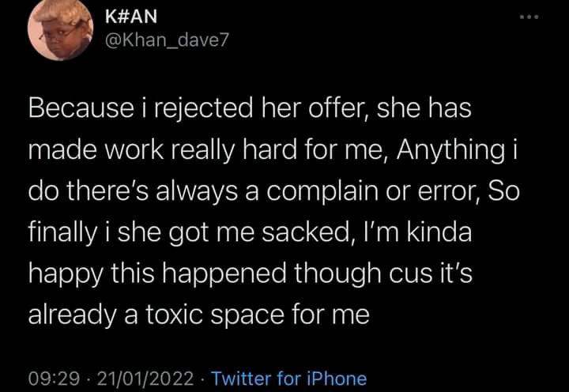Click the K#AN profile avatar picture
Screen dimensions: 569x392
tap(60, 29)
